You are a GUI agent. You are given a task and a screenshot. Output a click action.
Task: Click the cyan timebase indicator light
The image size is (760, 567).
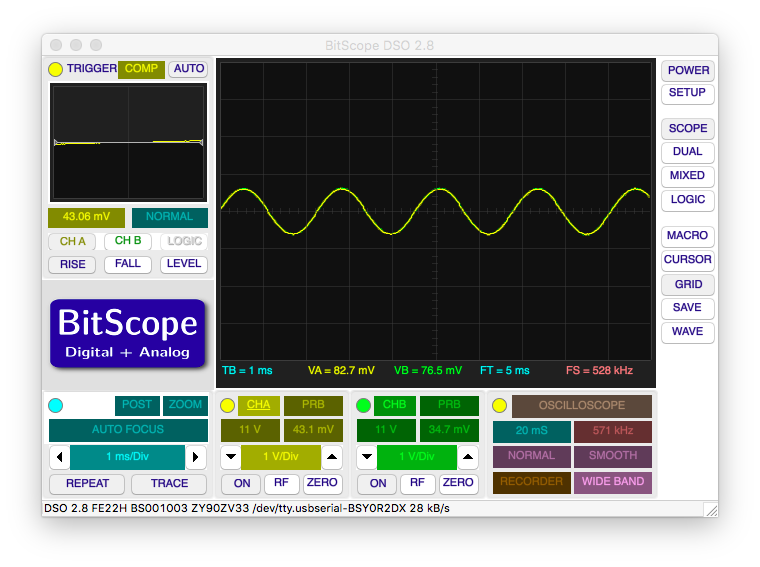click(56, 405)
